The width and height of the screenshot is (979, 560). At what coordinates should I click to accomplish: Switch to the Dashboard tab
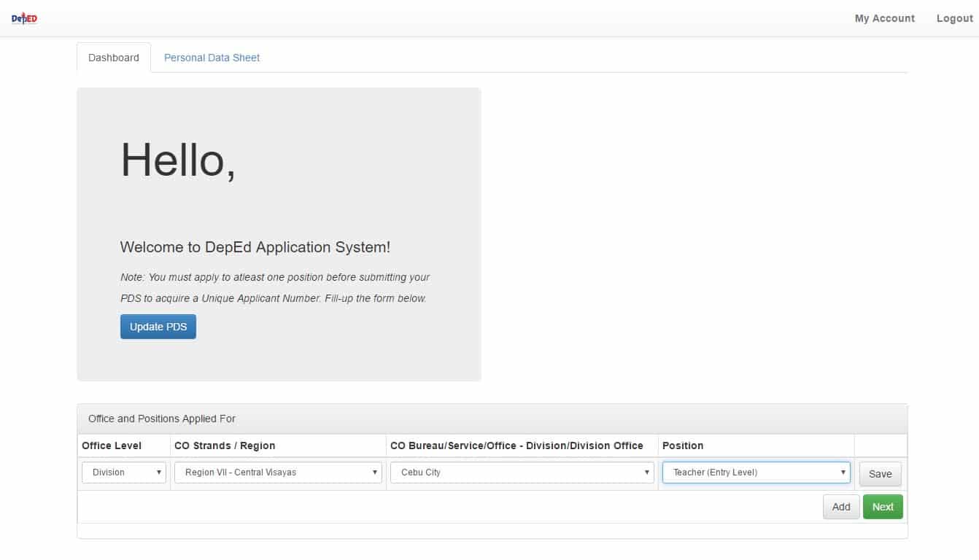click(x=114, y=58)
